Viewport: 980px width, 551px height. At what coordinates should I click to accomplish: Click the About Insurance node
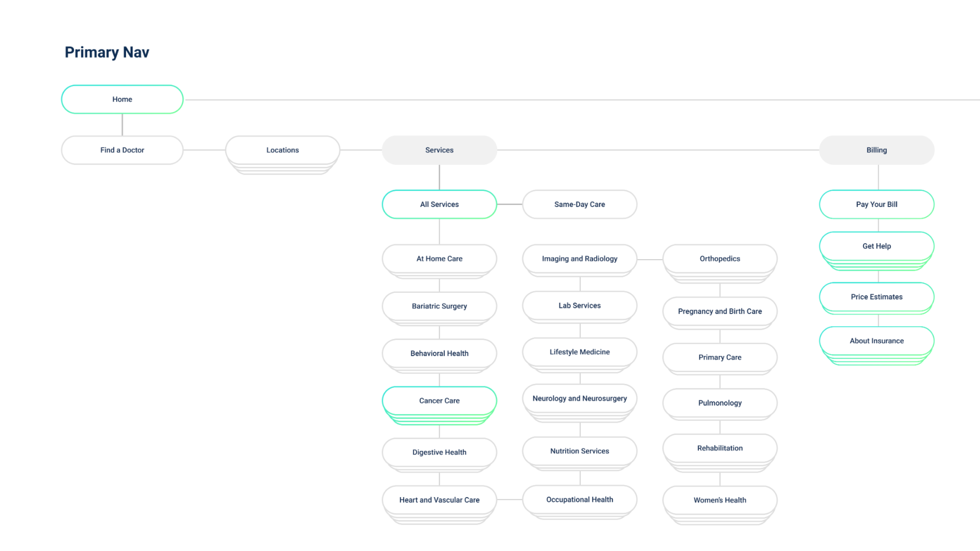(876, 341)
